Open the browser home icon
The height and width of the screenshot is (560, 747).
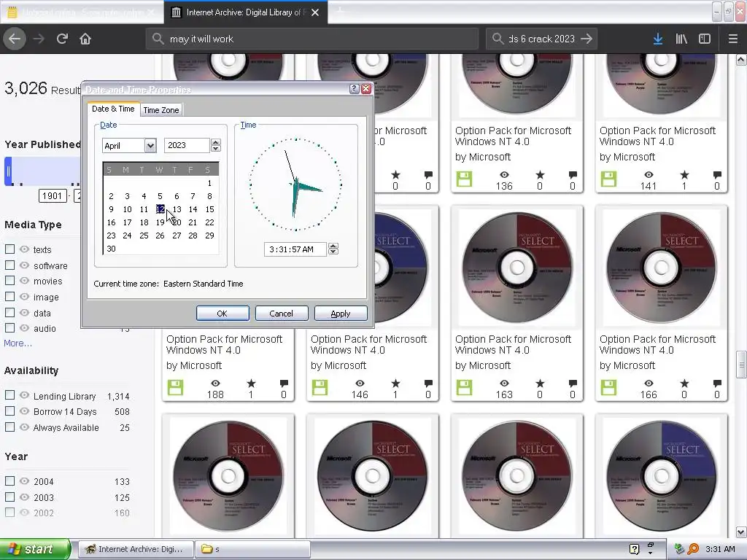(85, 39)
